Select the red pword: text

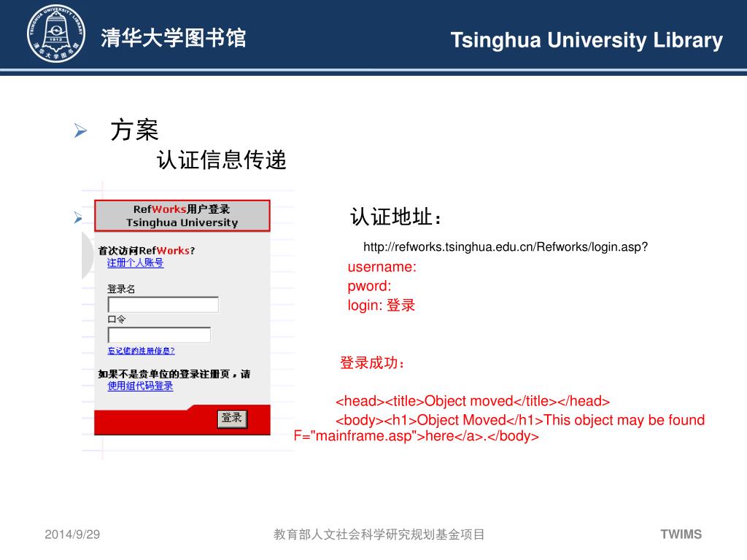tap(369, 286)
